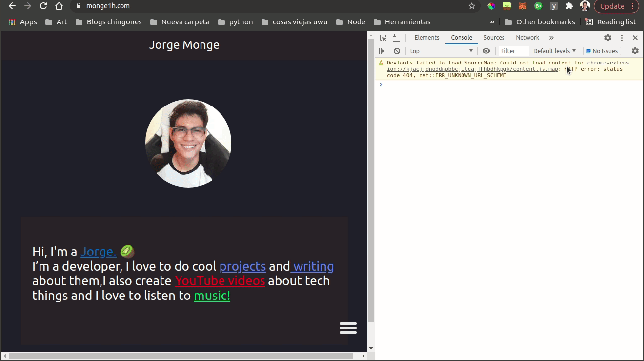The height and width of the screenshot is (361, 644).
Task: Open live expression eye icon
Action: tap(486, 51)
